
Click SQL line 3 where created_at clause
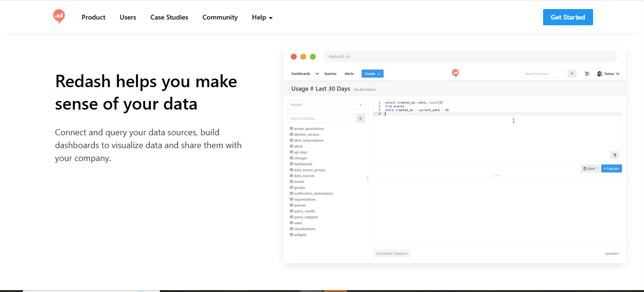pos(416,110)
